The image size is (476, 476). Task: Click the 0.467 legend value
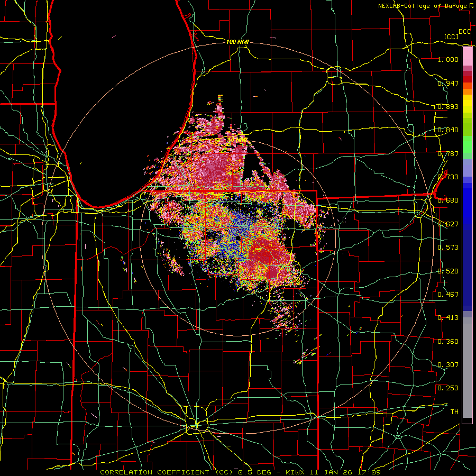click(x=448, y=295)
